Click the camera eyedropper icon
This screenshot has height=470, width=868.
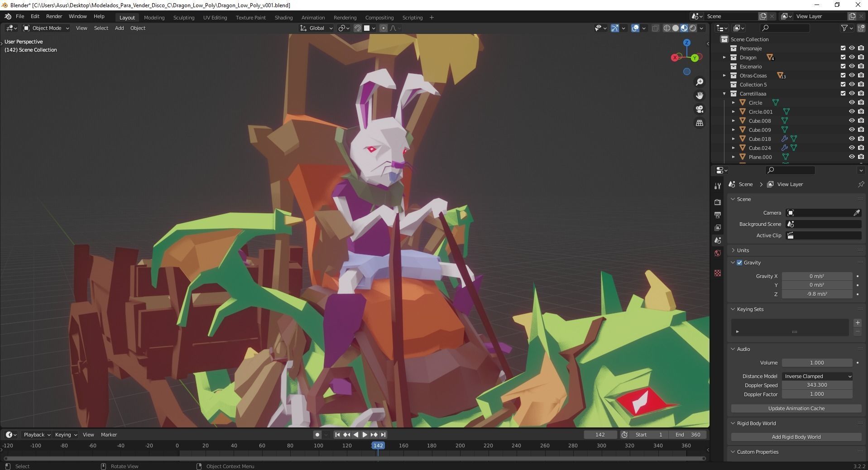pyautogui.click(x=857, y=213)
